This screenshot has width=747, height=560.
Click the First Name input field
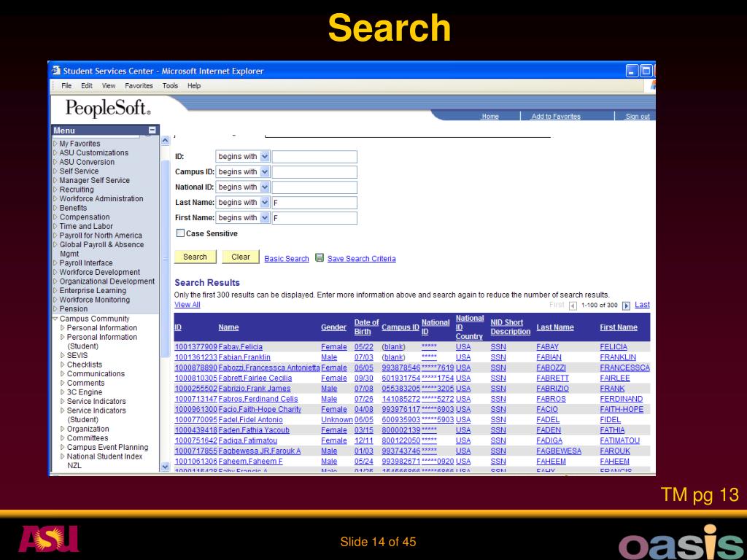314,217
